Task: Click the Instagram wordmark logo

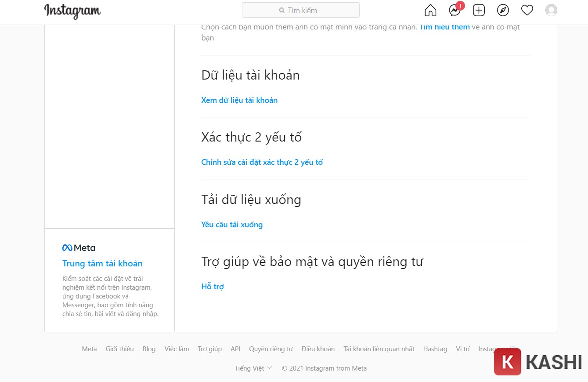Action: [72, 11]
